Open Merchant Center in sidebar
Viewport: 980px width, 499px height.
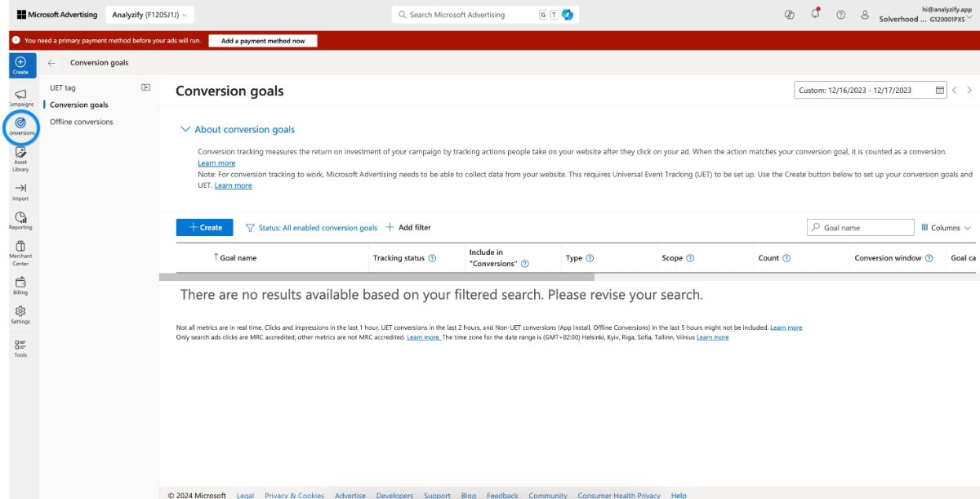pyautogui.click(x=20, y=254)
